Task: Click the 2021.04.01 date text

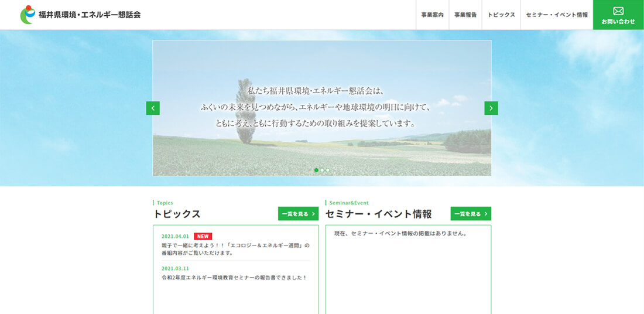Action: pyautogui.click(x=175, y=236)
